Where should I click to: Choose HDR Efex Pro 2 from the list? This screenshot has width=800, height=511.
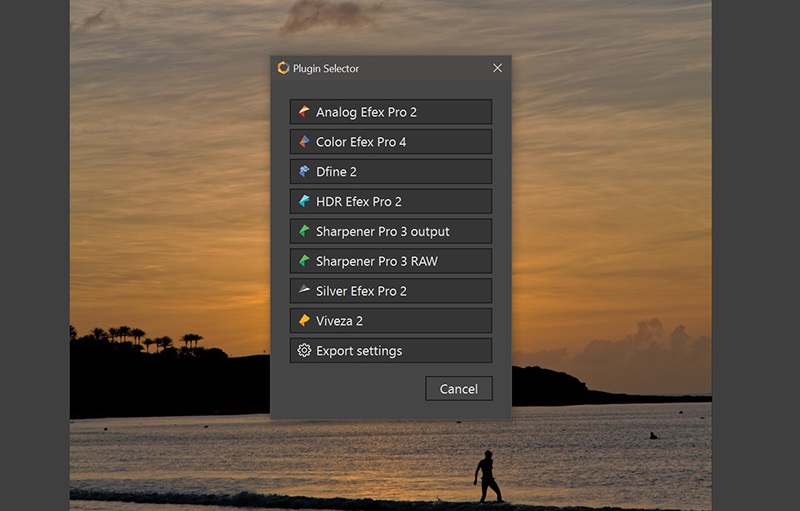390,202
